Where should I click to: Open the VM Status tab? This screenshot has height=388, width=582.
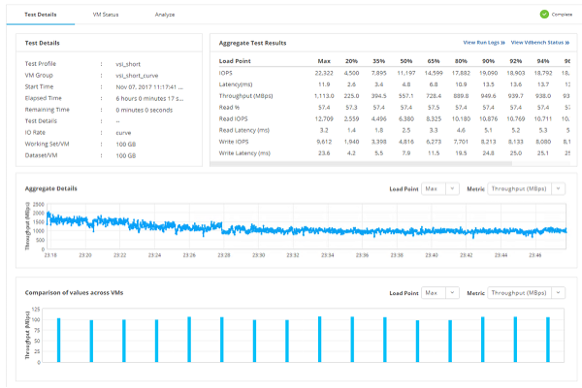[105, 14]
